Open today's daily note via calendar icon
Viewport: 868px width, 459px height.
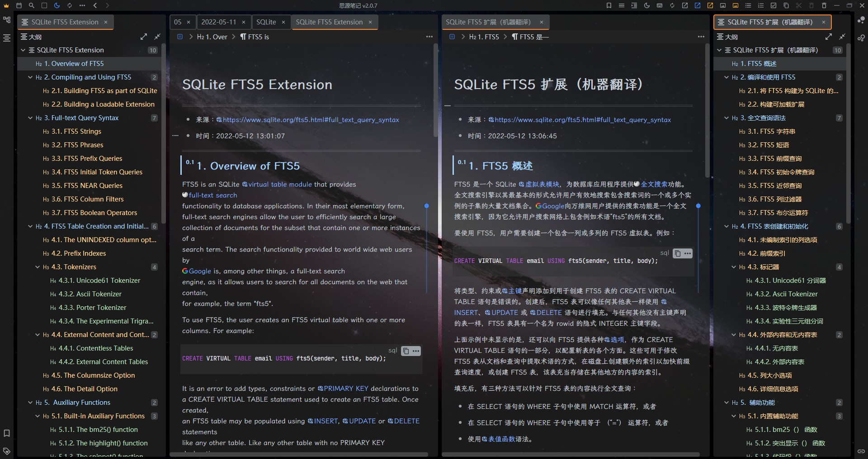(x=19, y=5)
